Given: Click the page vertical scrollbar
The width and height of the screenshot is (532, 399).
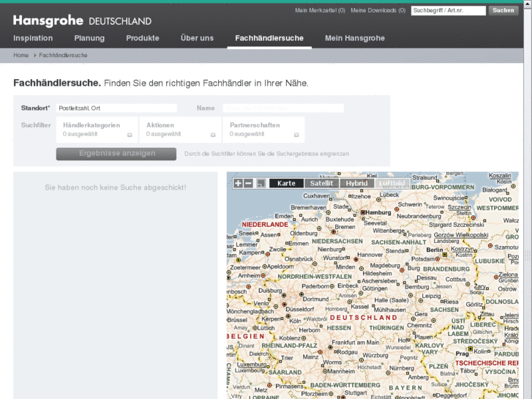Looking at the screenshot, I should [528, 199].
